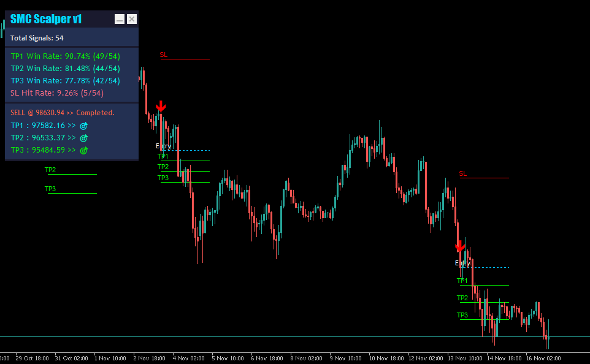This screenshot has width=590, height=364.
Task: Click the TP3 label under the panel
Action: (x=50, y=189)
